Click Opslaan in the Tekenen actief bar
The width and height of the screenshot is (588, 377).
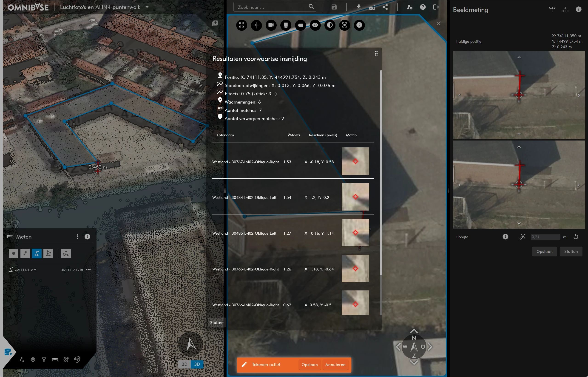[310, 365]
